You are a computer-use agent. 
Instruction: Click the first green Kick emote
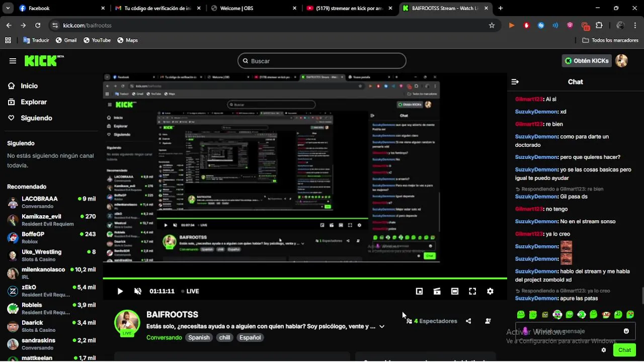(x=521, y=315)
